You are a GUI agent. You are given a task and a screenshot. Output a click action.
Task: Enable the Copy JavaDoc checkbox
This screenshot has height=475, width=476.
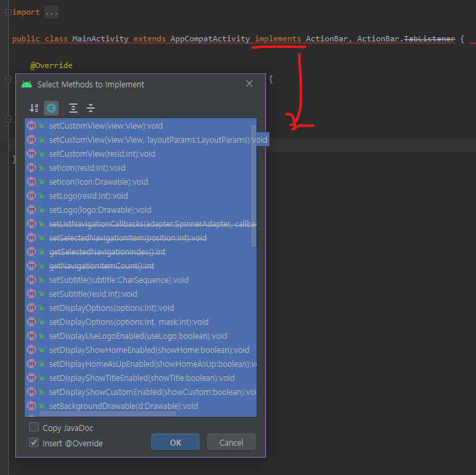(x=34, y=428)
